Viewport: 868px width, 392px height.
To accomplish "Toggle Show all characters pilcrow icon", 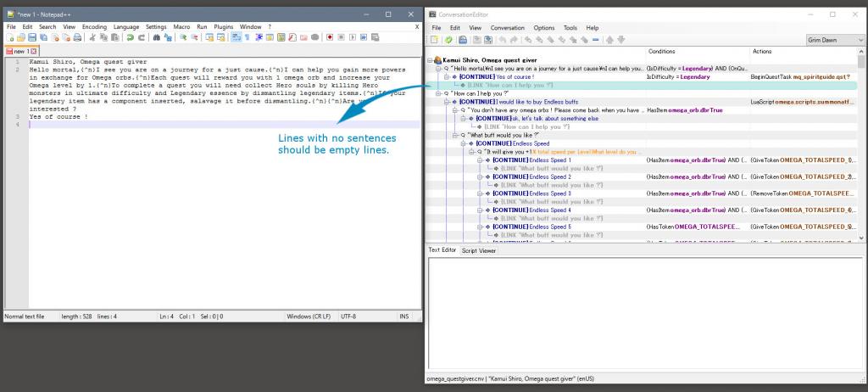I will pyautogui.click(x=247, y=37).
